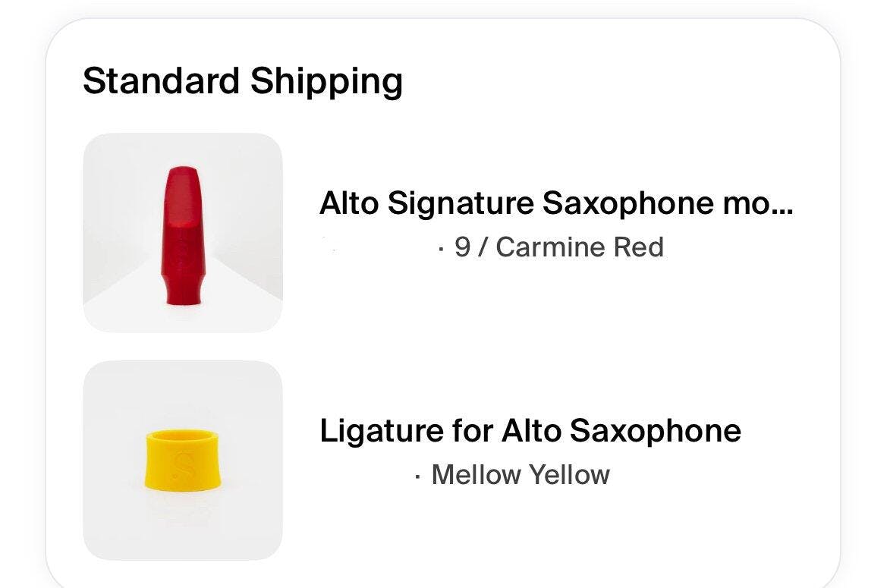Click the embossed S logo on ligature
Screen dimensions: 887x588
(181, 464)
